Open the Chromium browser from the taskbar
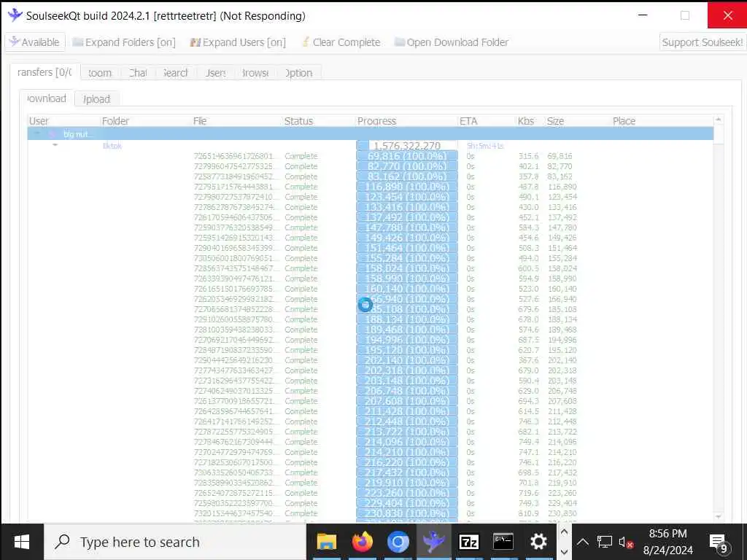This screenshot has width=747, height=560. (x=398, y=542)
